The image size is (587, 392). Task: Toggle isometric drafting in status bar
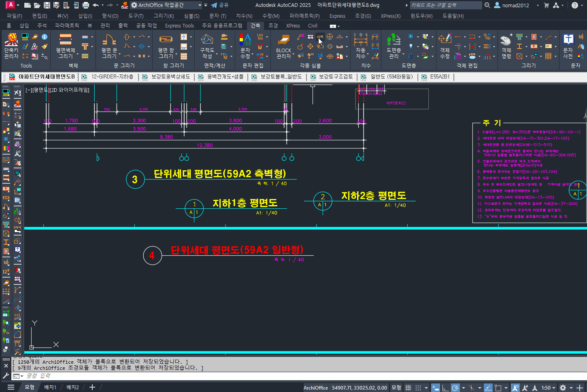click(x=472, y=388)
